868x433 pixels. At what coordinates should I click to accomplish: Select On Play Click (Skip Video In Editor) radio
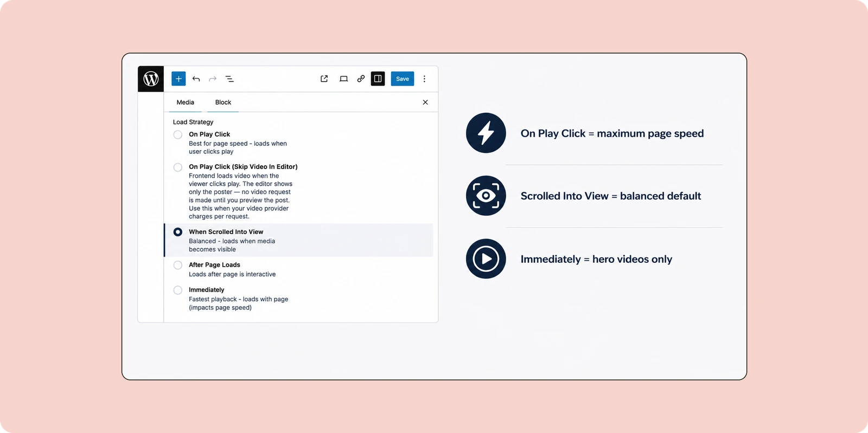pyautogui.click(x=178, y=167)
